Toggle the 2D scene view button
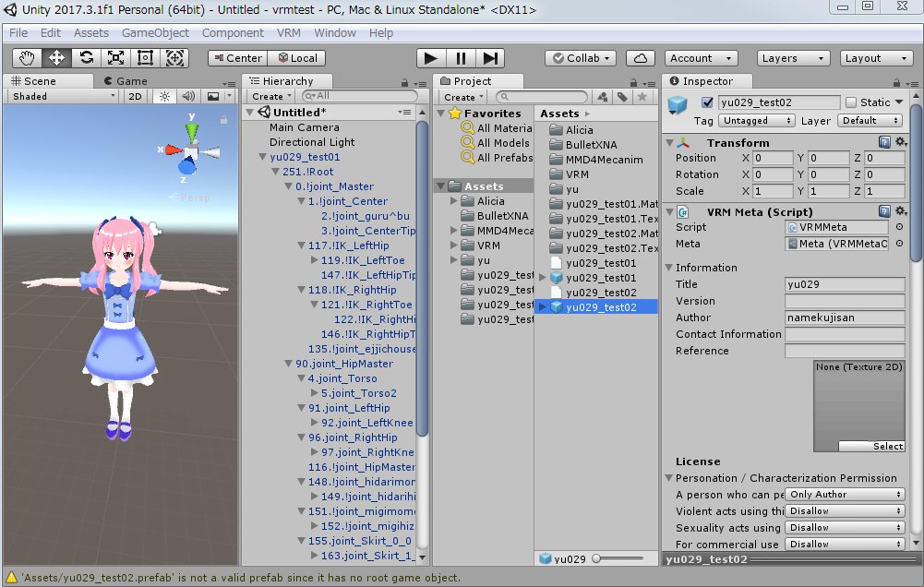The height and width of the screenshot is (587, 924). [135, 96]
